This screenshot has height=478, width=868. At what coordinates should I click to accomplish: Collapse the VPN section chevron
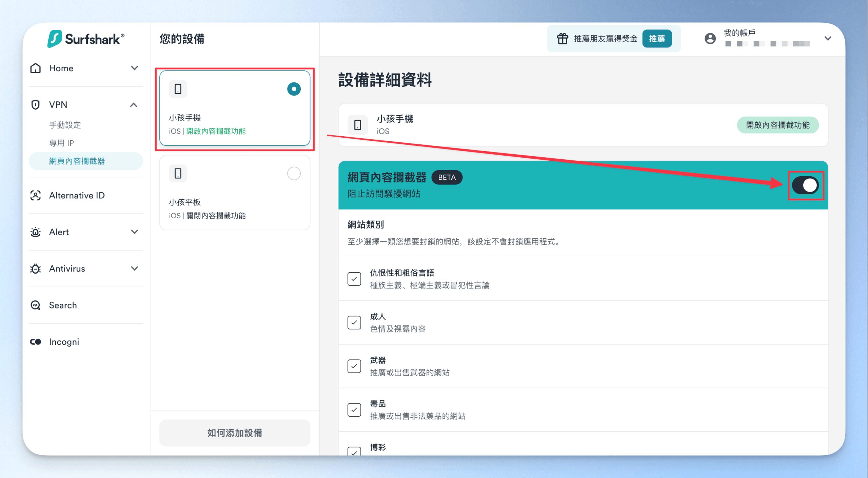[134, 105]
